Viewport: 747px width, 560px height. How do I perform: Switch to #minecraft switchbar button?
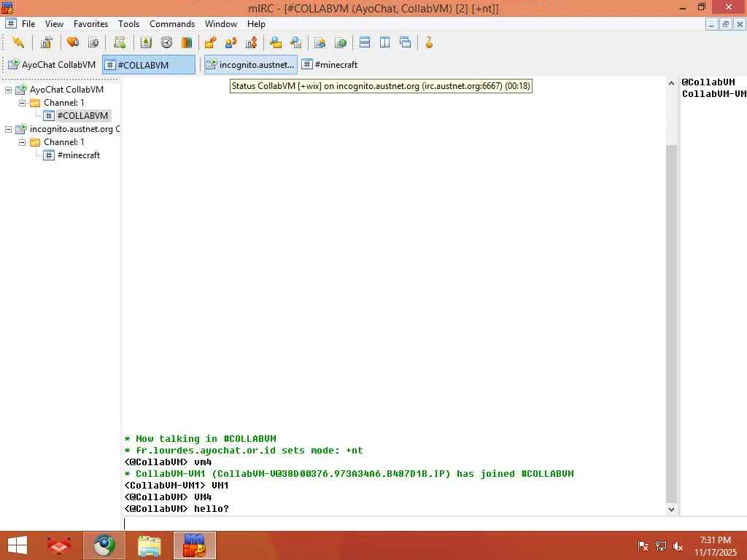(x=330, y=65)
